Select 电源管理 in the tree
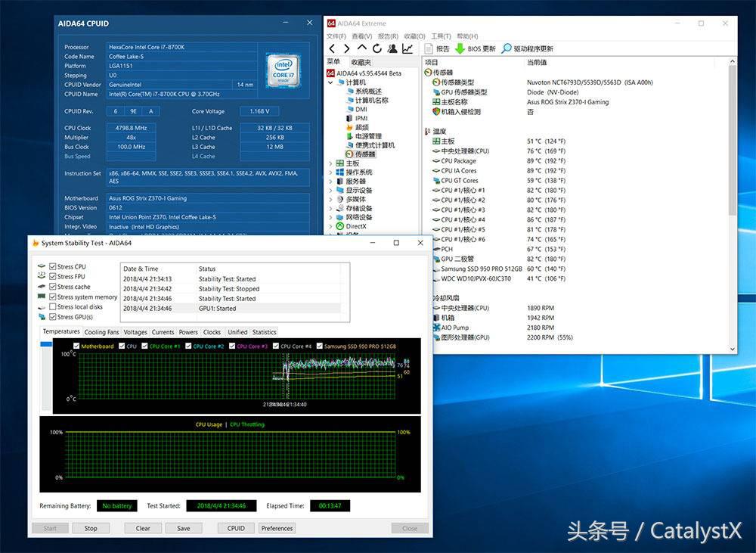Screen dimensions: 756x553 point(368,136)
